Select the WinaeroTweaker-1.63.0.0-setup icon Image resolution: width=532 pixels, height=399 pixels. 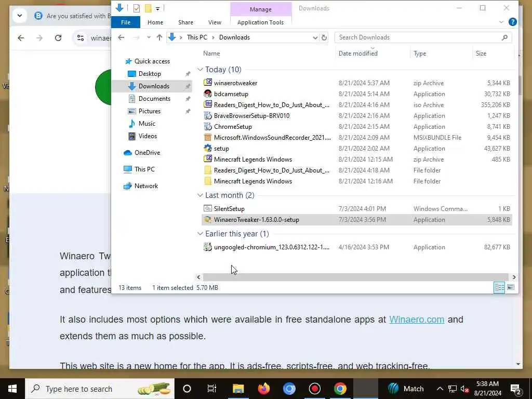tap(208, 220)
